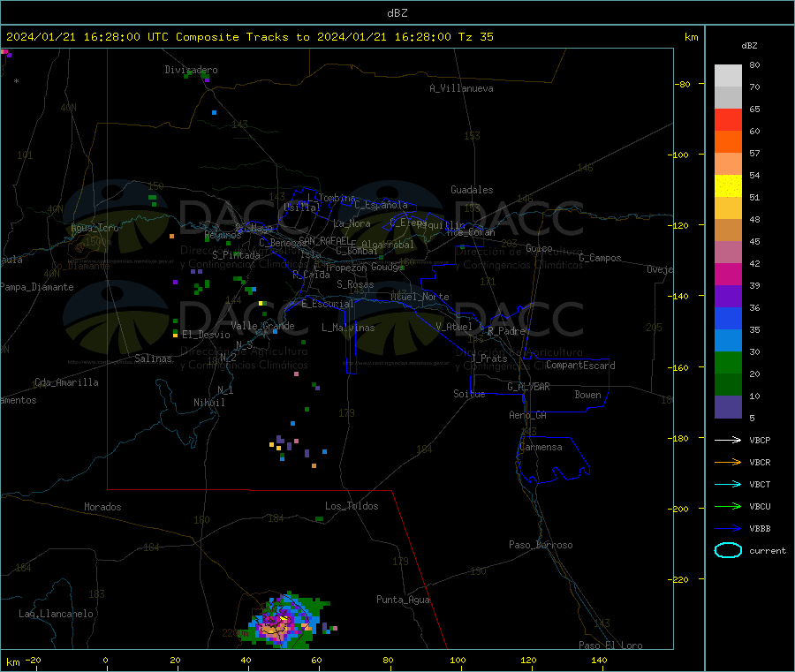
Task: Click the '100' tick on bottom axis
Action: pyautogui.click(x=458, y=661)
